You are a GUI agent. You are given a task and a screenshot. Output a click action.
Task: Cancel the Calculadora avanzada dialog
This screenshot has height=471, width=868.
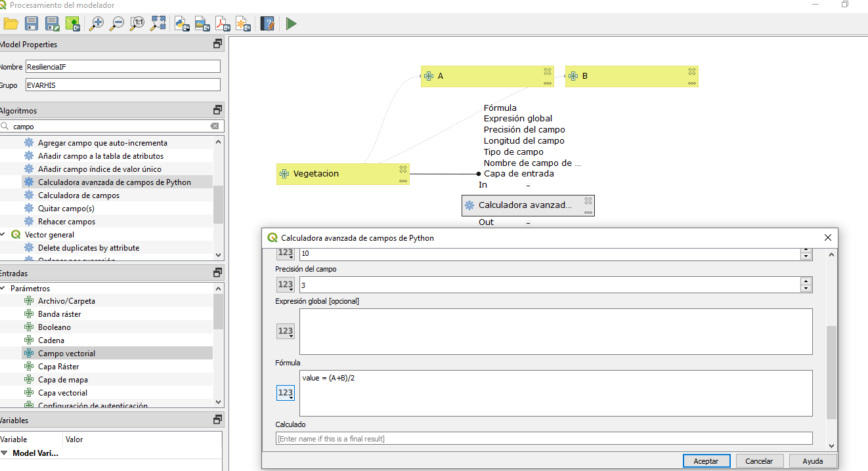[759, 461]
